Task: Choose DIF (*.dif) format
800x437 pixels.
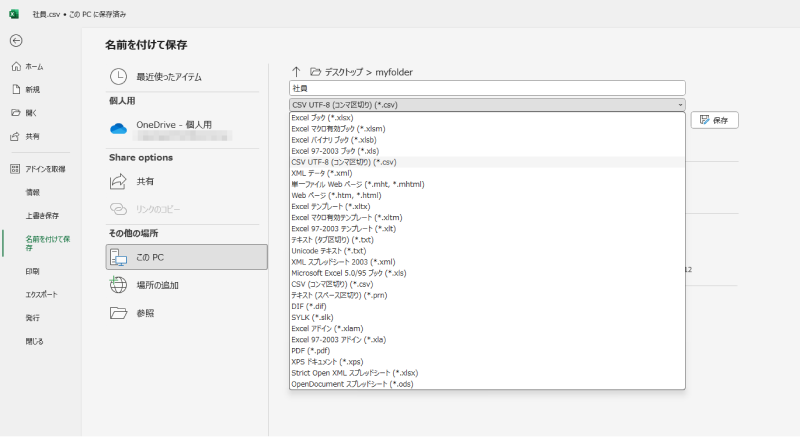Action: tap(487, 306)
